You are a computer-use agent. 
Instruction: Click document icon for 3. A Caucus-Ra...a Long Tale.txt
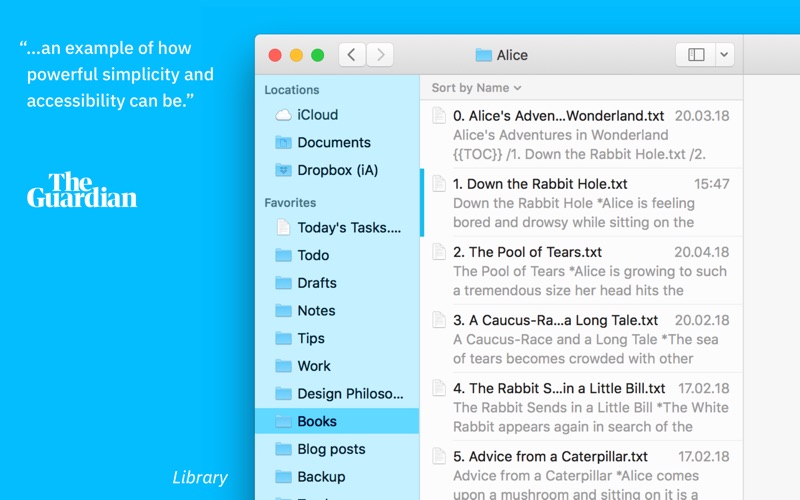click(x=439, y=319)
